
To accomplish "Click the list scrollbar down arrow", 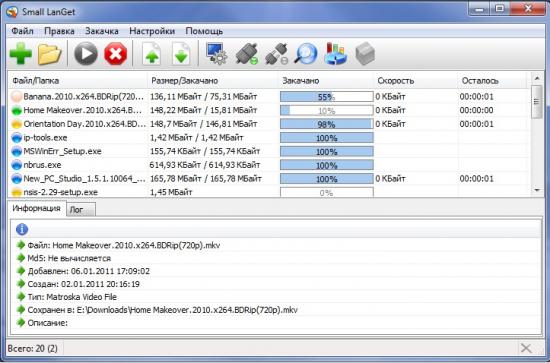I will [537, 190].
